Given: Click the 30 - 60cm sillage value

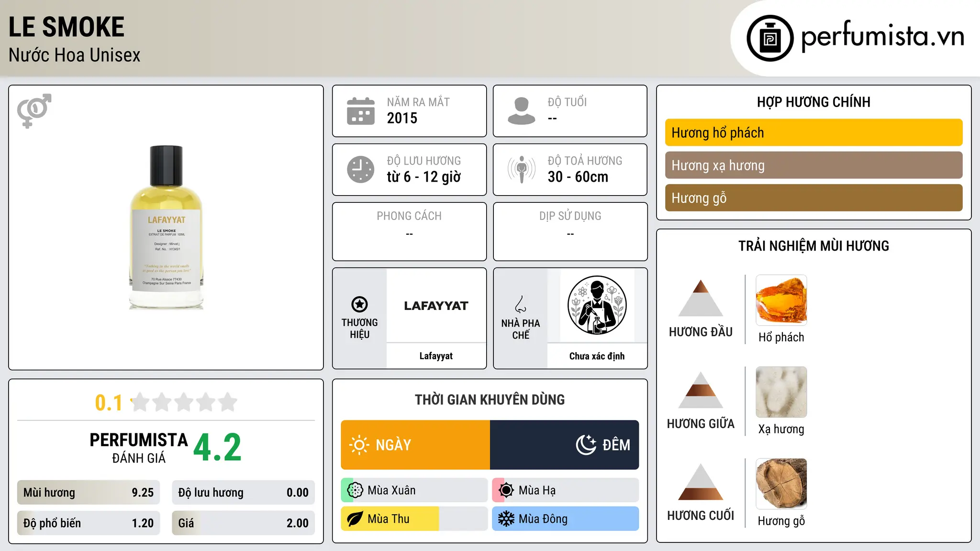Looking at the screenshot, I should 578,177.
